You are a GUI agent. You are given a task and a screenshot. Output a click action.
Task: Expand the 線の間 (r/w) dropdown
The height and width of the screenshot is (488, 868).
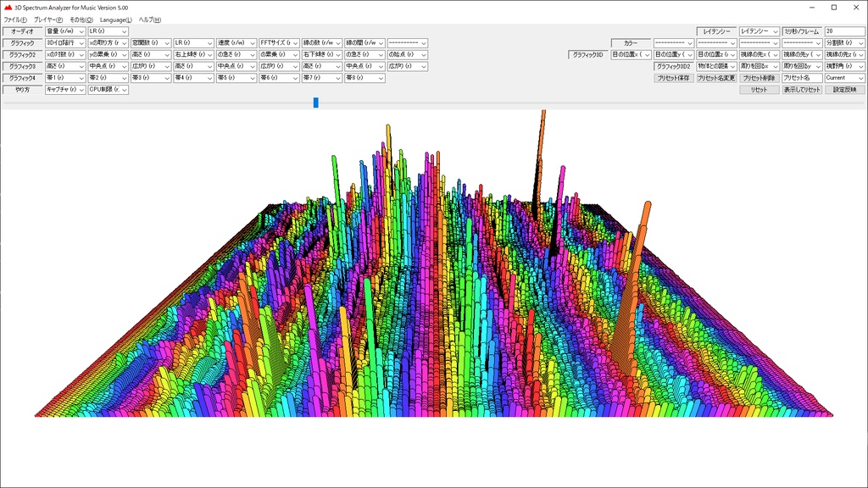pyautogui.click(x=364, y=43)
